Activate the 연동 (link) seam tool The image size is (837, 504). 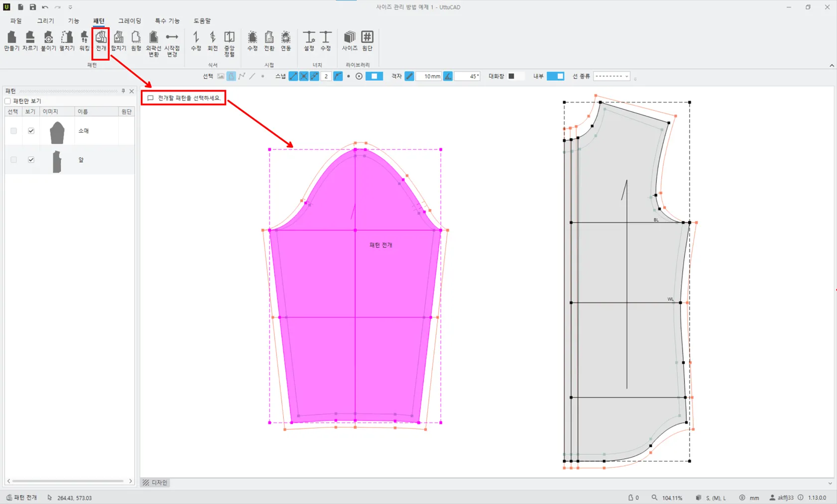click(286, 41)
